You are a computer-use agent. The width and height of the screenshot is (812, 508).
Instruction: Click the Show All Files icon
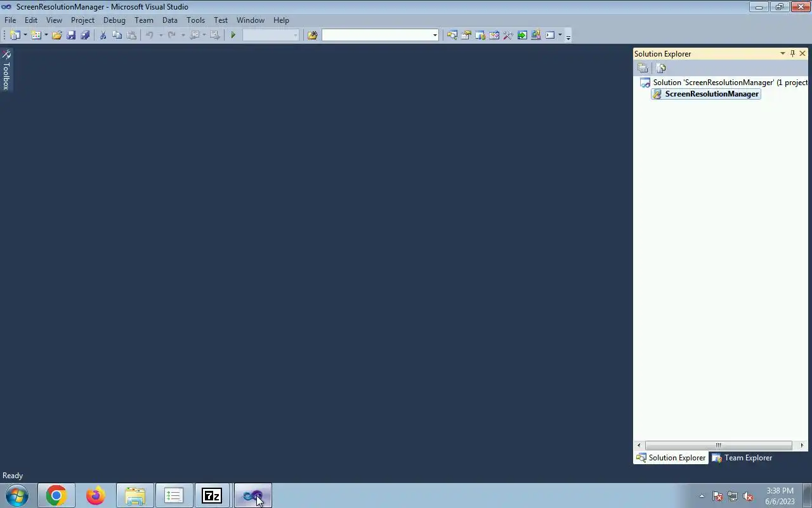[x=660, y=68]
